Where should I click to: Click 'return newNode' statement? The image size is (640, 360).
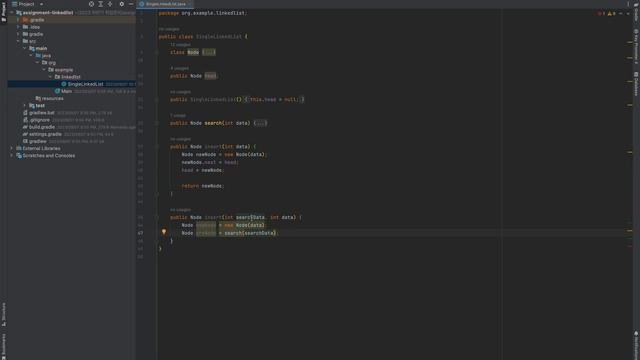click(x=202, y=186)
